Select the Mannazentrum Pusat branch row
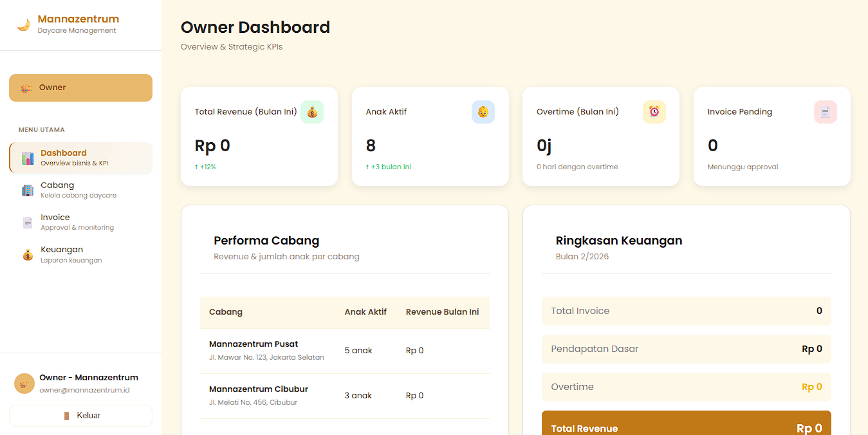Image resolution: width=868 pixels, height=435 pixels. [x=344, y=351]
